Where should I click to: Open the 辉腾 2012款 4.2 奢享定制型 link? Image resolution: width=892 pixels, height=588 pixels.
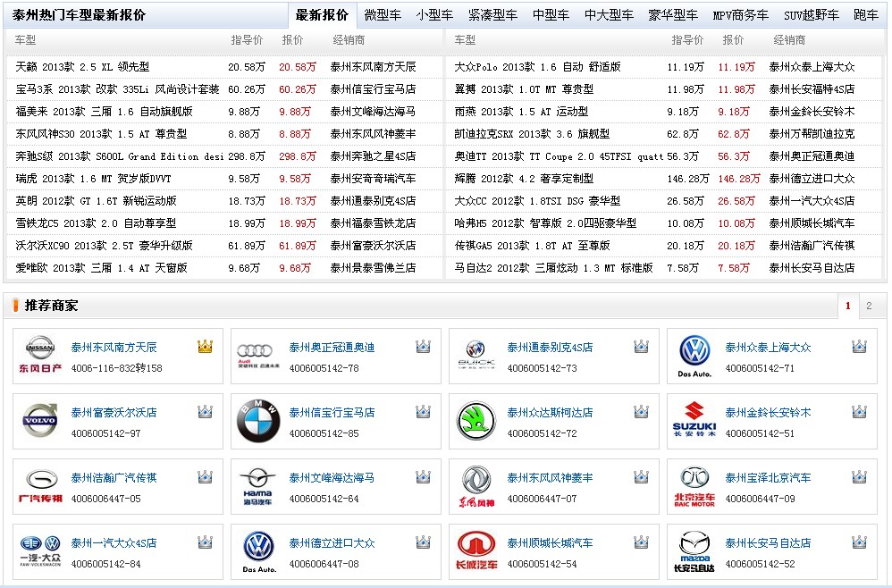pyautogui.click(x=524, y=179)
